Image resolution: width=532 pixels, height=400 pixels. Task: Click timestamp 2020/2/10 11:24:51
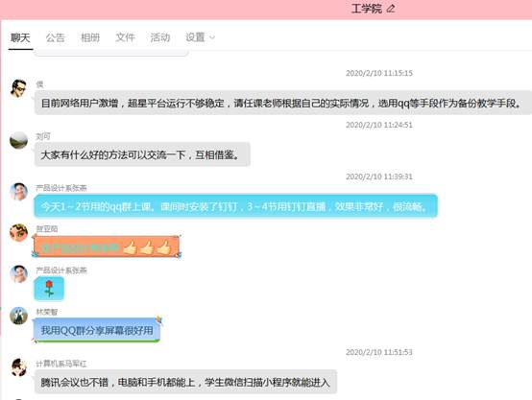379,125
